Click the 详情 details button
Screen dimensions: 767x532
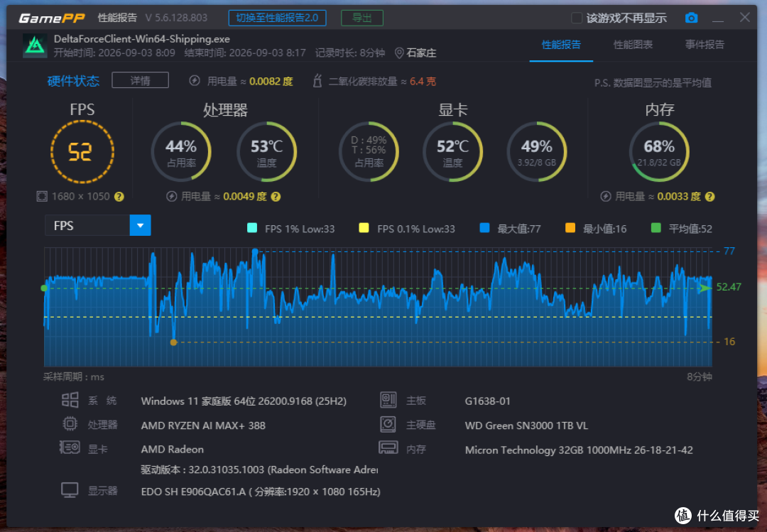click(x=141, y=80)
